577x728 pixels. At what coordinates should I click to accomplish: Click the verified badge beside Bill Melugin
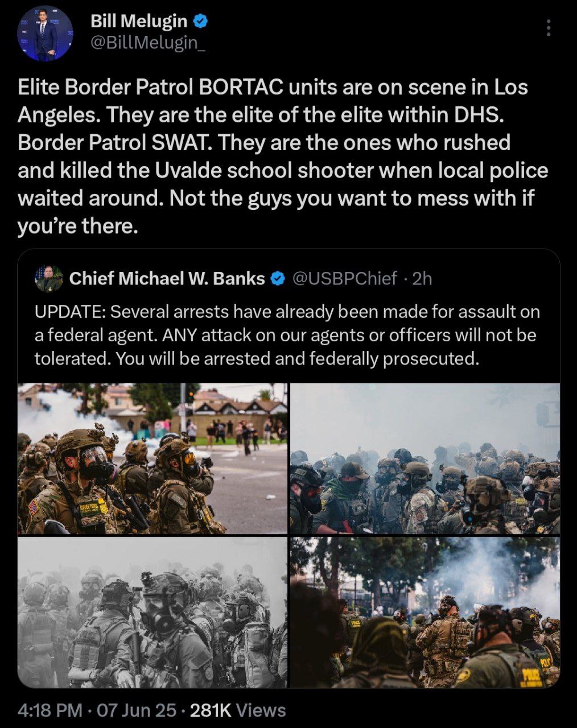click(200, 22)
